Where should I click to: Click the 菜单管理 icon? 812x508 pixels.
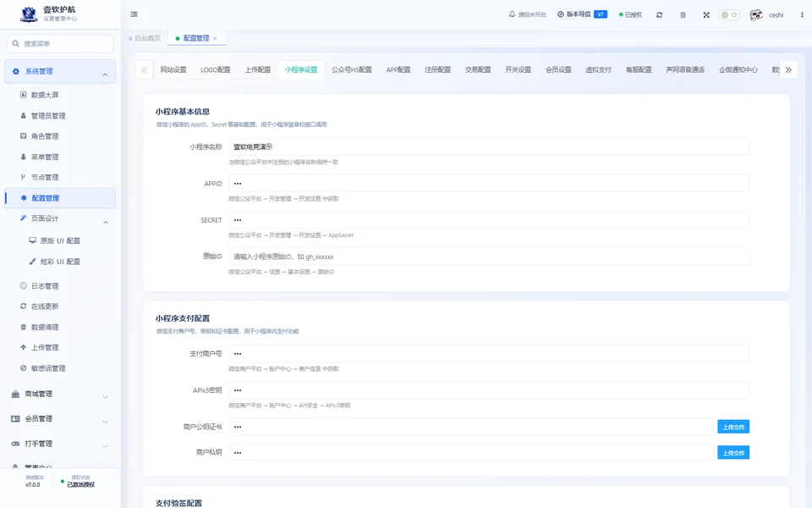pos(24,157)
